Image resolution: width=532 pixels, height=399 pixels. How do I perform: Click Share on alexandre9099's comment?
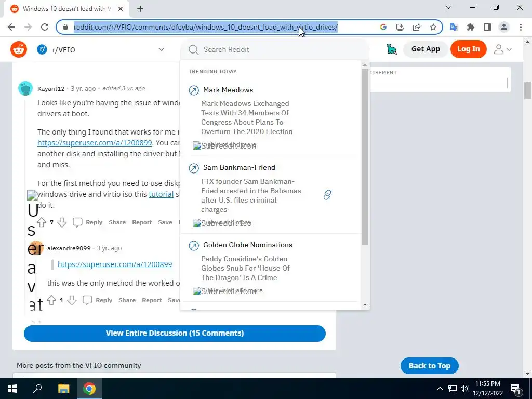coord(127,301)
